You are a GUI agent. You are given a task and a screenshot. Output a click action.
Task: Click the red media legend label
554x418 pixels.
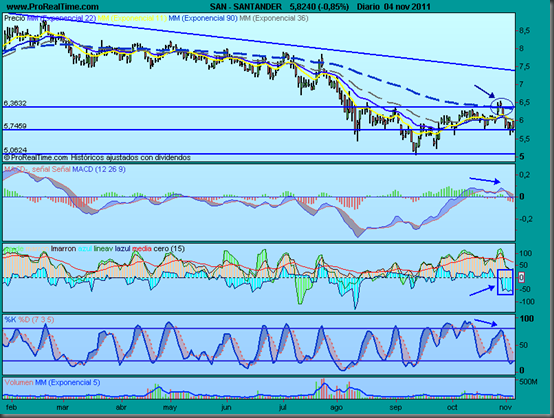pos(142,249)
